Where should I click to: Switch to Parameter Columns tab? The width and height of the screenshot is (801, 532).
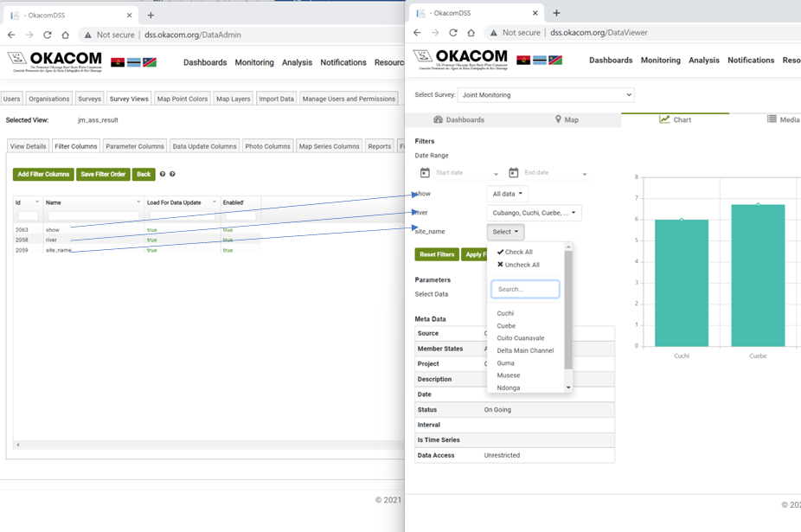pos(135,146)
